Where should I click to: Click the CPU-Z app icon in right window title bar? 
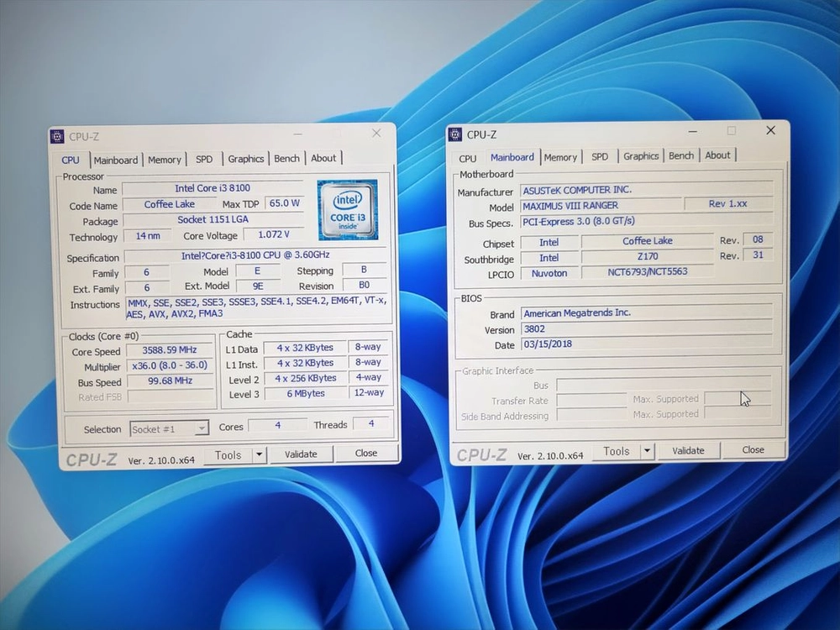point(455,134)
